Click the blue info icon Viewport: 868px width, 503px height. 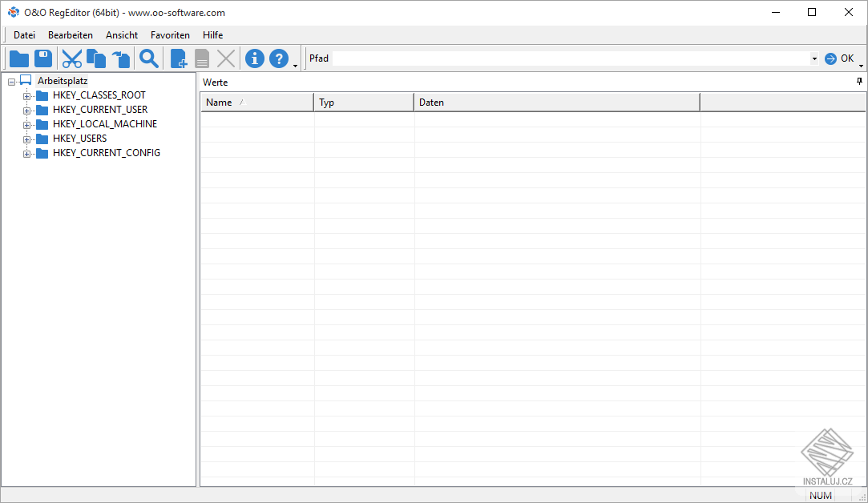click(x=255, y=58)
